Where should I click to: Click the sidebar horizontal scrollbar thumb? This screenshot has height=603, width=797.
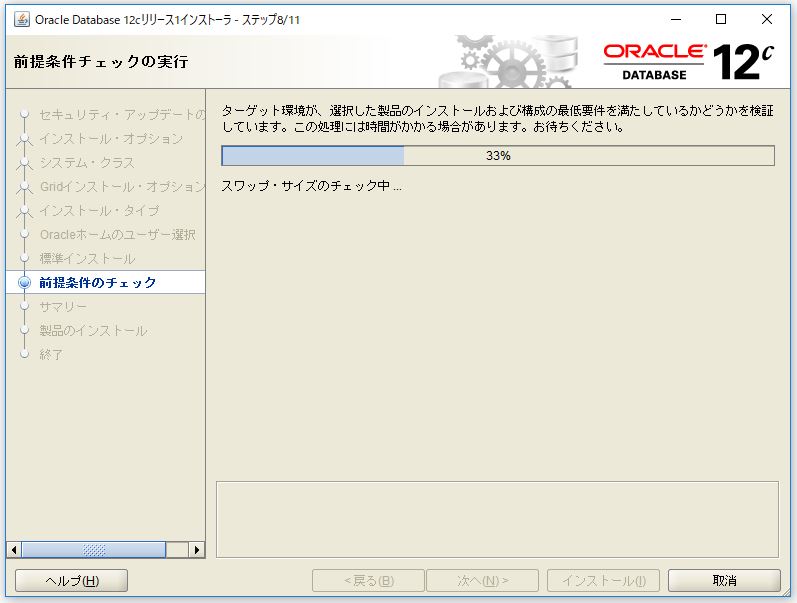click(x=94, y=550)
